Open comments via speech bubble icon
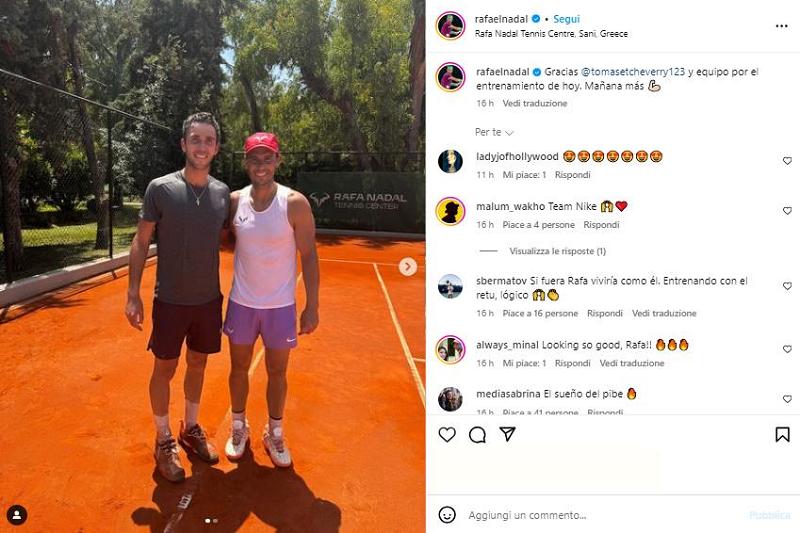Viewport: 800px width, 533px height. click(x=477, y=435)
